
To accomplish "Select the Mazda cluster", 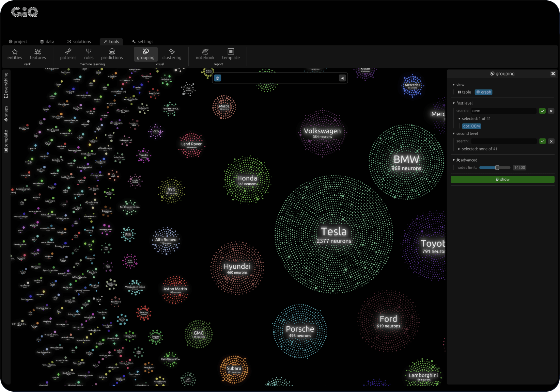I will [224, 107].
